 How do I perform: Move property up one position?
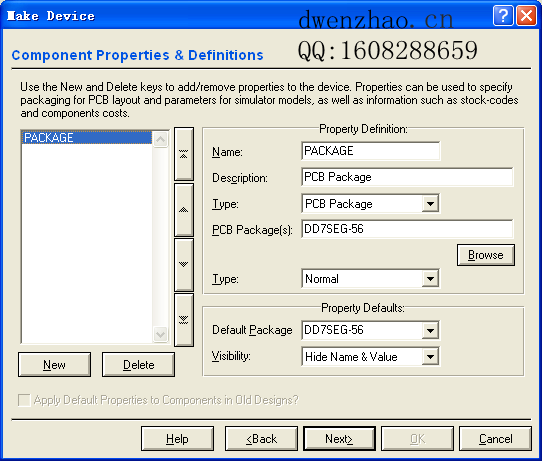pos(184,210)
